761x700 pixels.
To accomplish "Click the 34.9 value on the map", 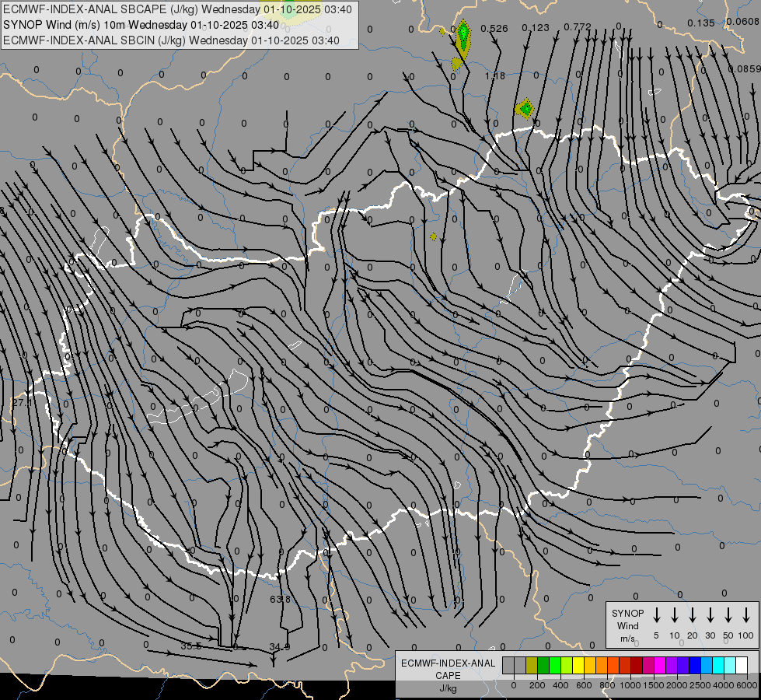I will [280, 646].
